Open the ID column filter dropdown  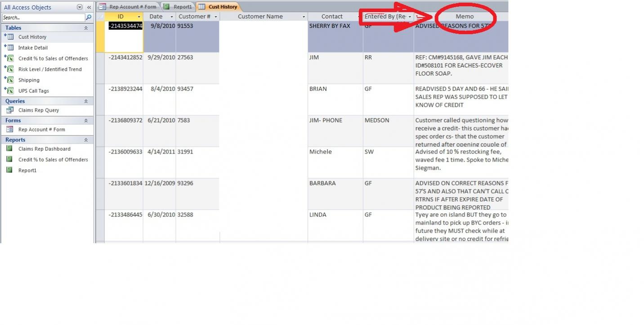(x=139, y=17)
